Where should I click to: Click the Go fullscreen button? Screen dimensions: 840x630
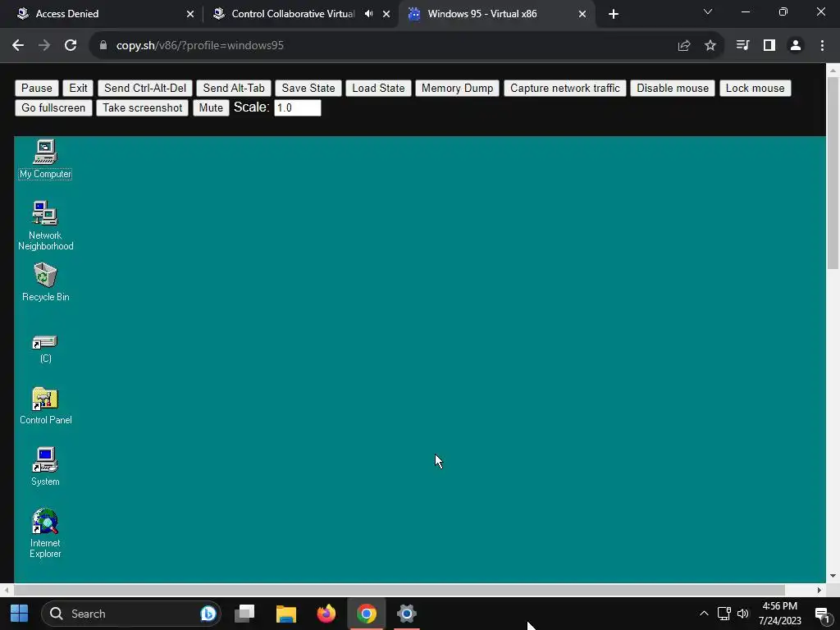53,107
